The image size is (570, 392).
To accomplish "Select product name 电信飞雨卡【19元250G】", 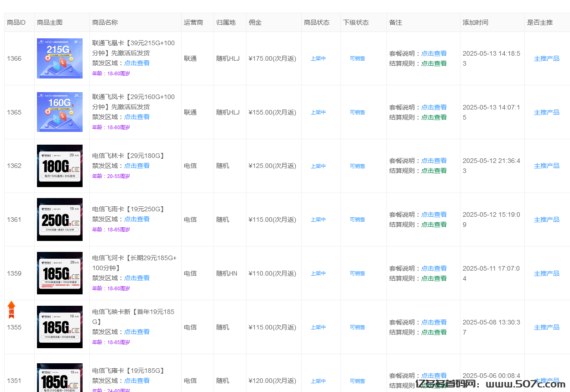I will (129, 209).
